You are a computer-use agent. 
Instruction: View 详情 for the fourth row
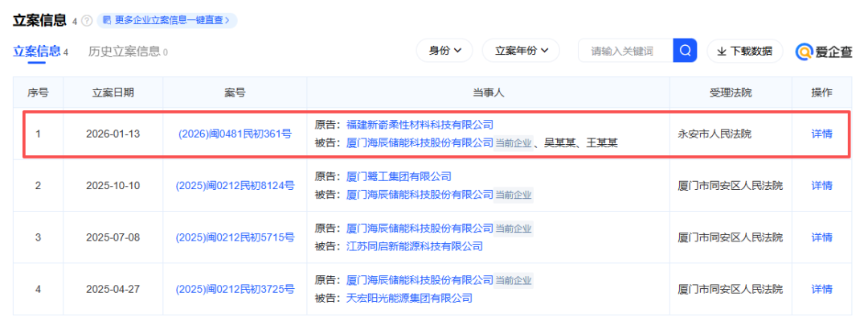[x=821, y=289]
